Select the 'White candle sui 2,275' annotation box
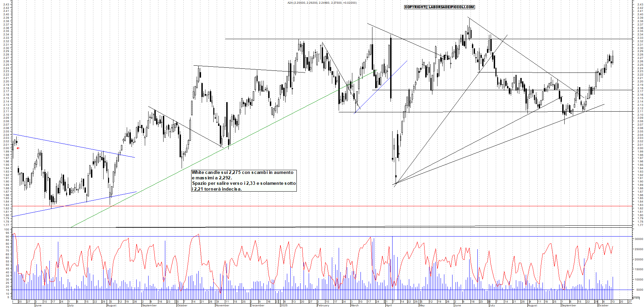This screenshot has width=644, height=307. [x=244, y=181]
